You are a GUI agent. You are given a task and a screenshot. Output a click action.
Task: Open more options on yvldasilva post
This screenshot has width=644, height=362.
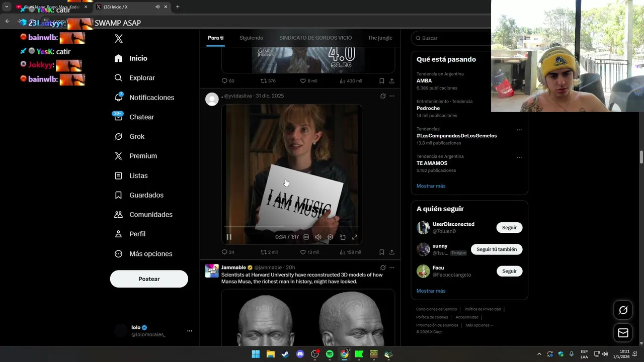click(392, 96)
